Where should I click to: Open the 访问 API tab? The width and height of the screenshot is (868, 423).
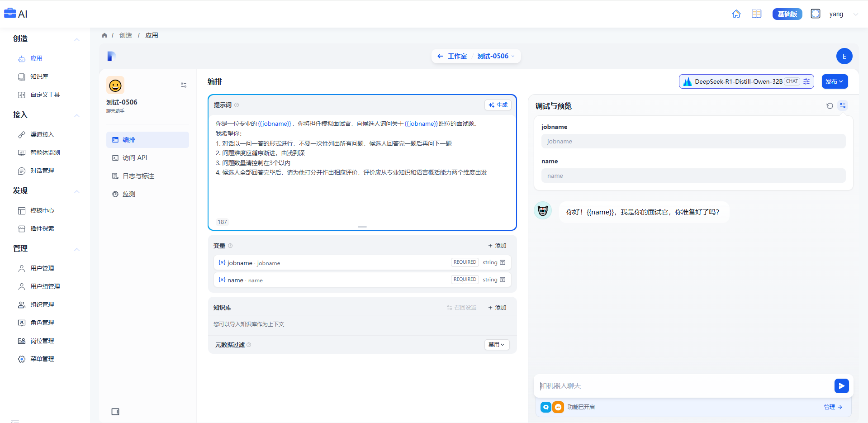pos(135,158)
